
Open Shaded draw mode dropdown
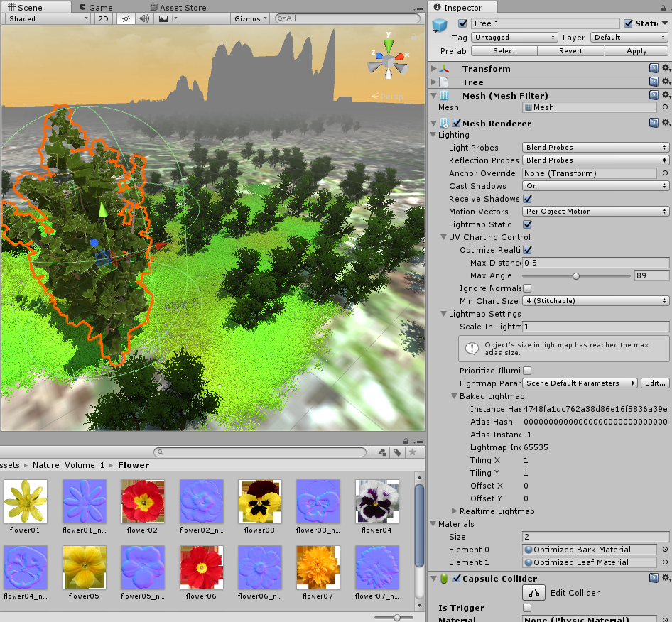[x=47, y=18]
